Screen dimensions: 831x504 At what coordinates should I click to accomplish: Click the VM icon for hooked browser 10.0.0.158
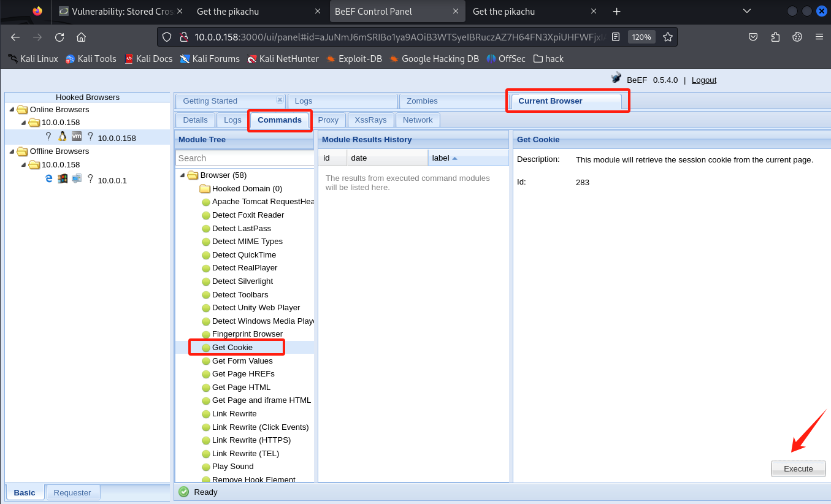77,136
